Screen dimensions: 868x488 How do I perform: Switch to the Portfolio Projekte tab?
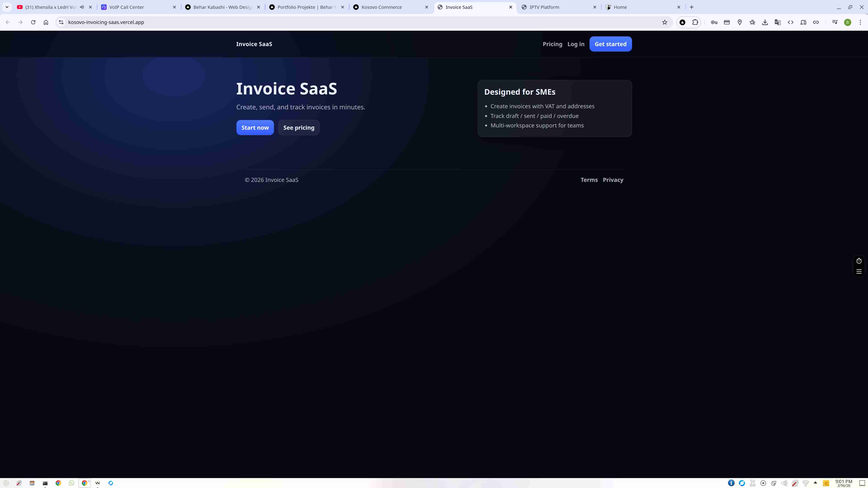pos(307,7)
